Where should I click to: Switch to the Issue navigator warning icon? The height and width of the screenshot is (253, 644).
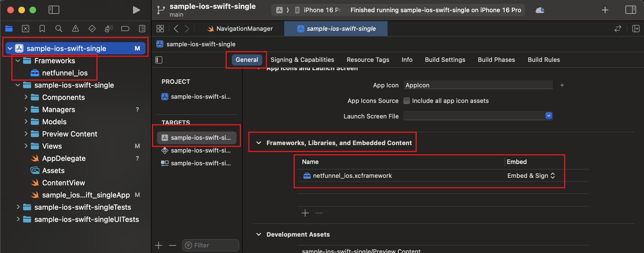75,29
